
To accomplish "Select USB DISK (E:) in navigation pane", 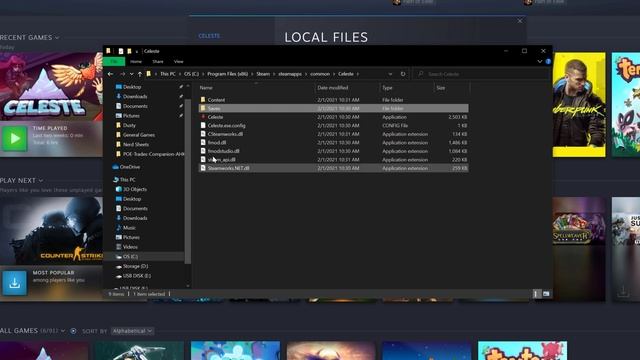I will click(137, 276).
